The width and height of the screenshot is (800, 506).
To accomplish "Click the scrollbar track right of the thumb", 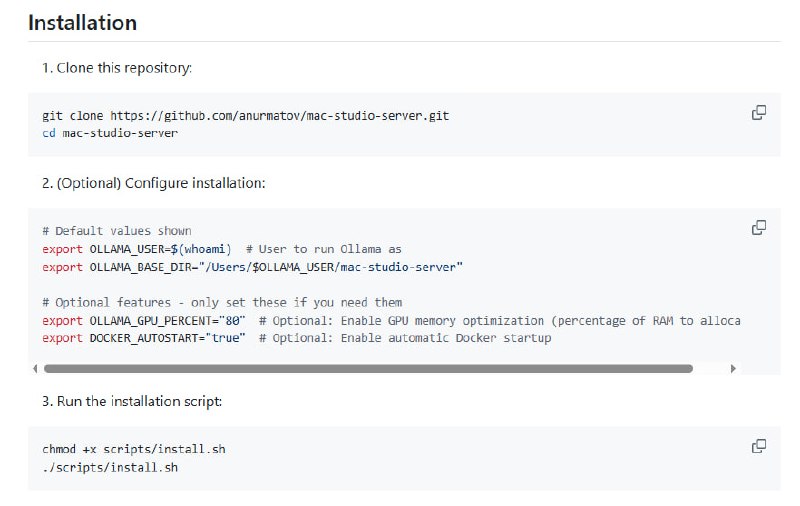I will pyautogui.click(x=710, y=369).
